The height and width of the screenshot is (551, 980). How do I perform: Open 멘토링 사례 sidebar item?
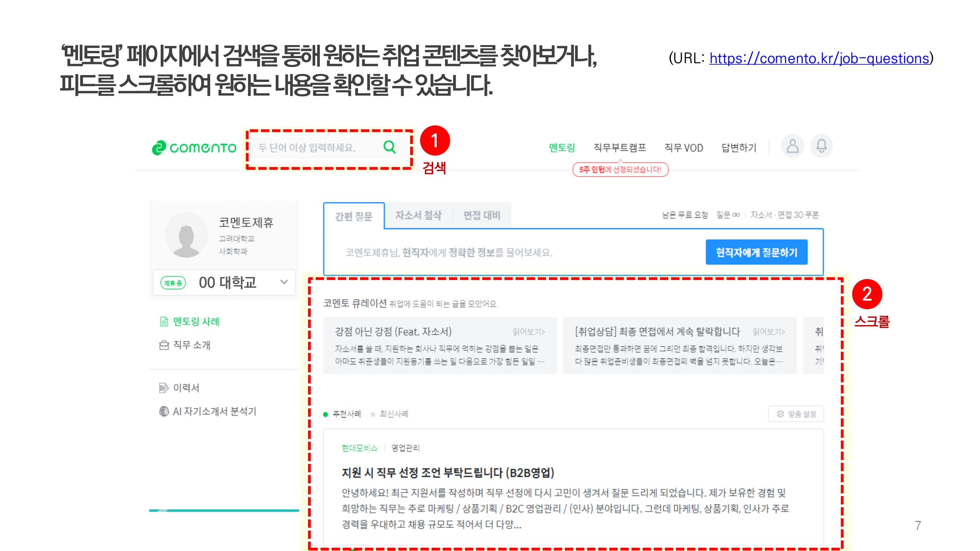(x=196, y=322)
